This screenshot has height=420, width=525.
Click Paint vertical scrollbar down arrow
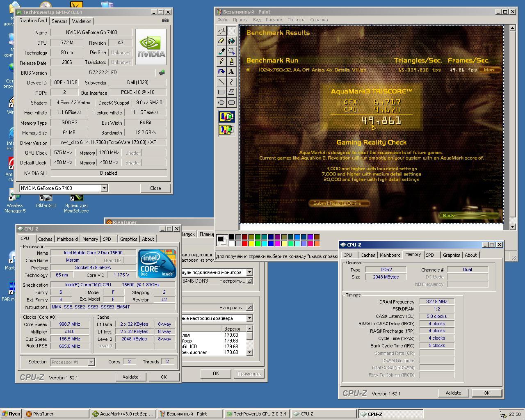512,226
